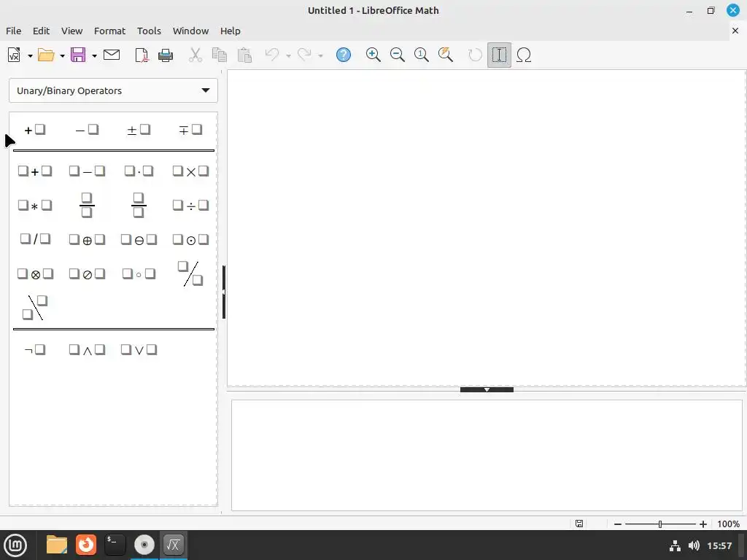Insert the boolean OR operator
Image resolution: width=747 pixels, height=560 pixels.
pos(139,349)
